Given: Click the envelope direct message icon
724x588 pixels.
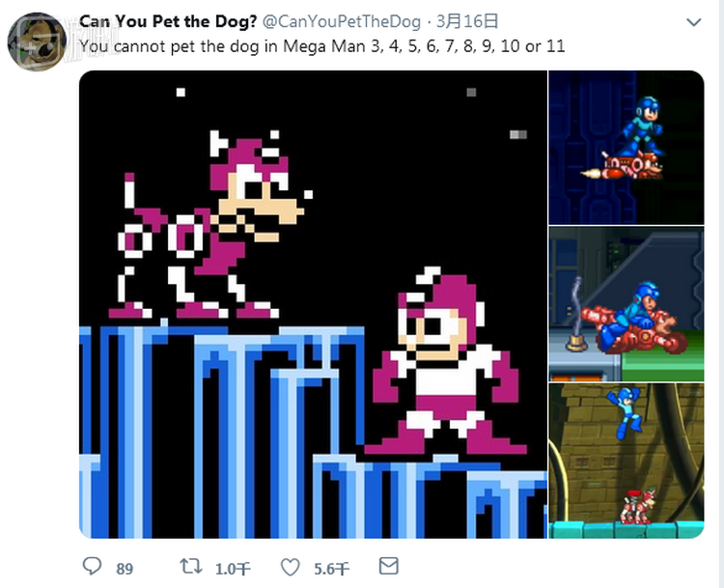Looking at the screenshot, I should pyautogui.click(x=389, y=566).
